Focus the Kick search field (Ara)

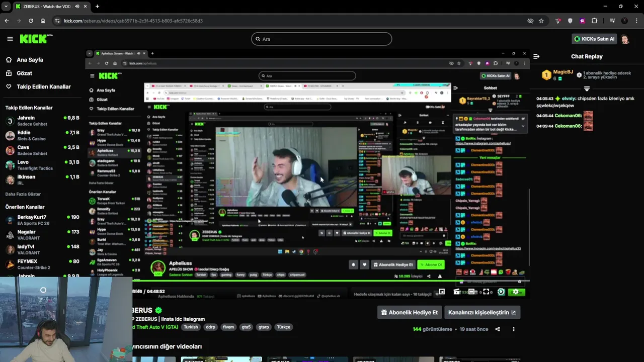321,39
